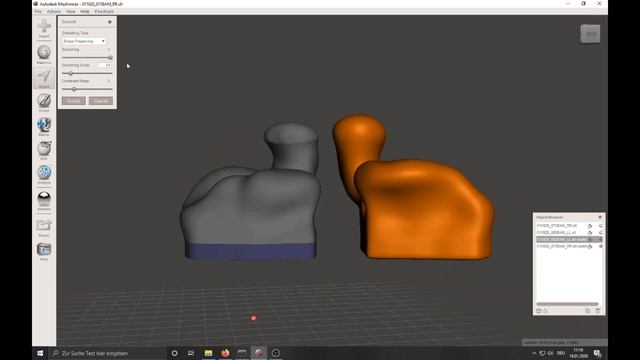The width and height of the screenshot is (640, 360).
Task: Open File Explorer from the taskbar
Action: 208,353
